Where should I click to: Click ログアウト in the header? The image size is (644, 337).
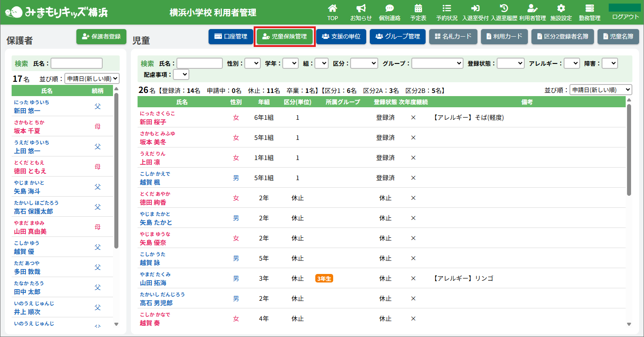[x=625, y=17]
